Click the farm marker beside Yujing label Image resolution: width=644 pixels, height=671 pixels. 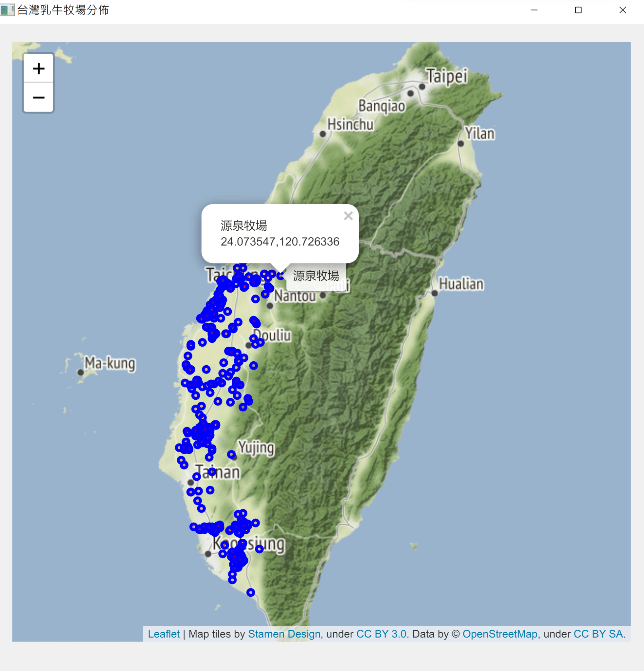coord(231,454)
